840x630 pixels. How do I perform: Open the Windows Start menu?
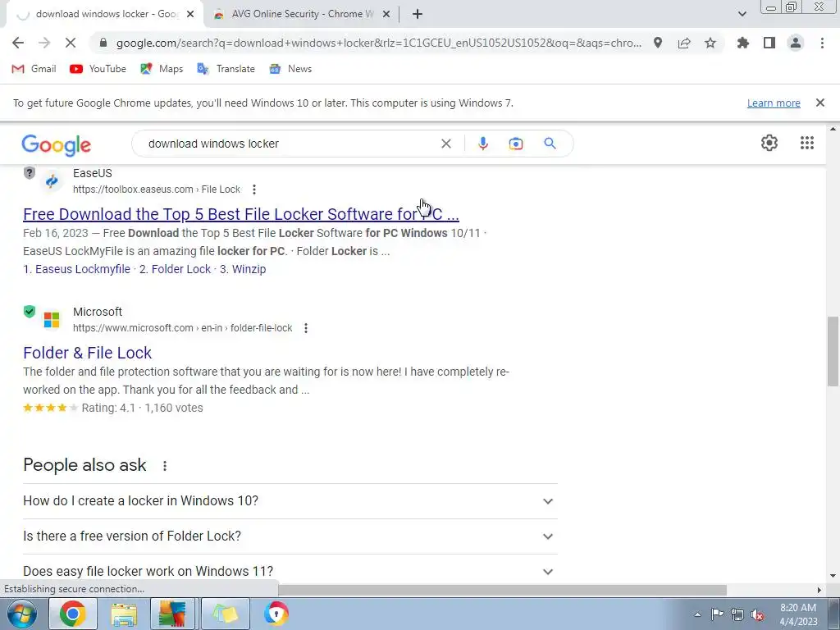22,614
